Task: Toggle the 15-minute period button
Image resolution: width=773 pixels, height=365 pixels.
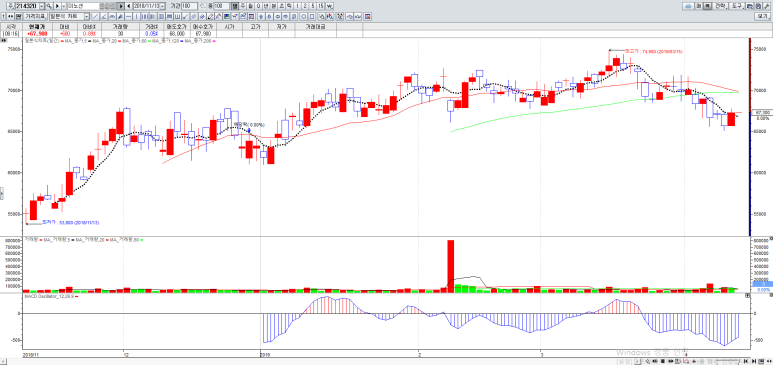Action: pos(320,5)
